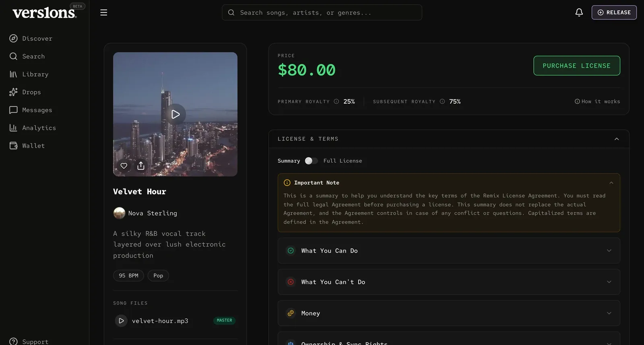Open Analytics page
644x345 pixels.
click(x=39, y=128)
